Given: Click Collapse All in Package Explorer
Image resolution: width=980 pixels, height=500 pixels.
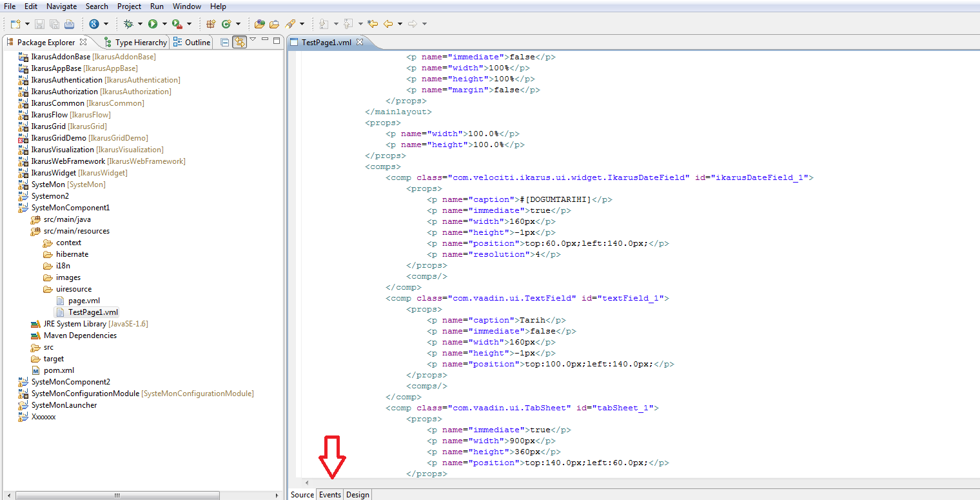Looking at the screenshot, I should click(x=224, y=42).
